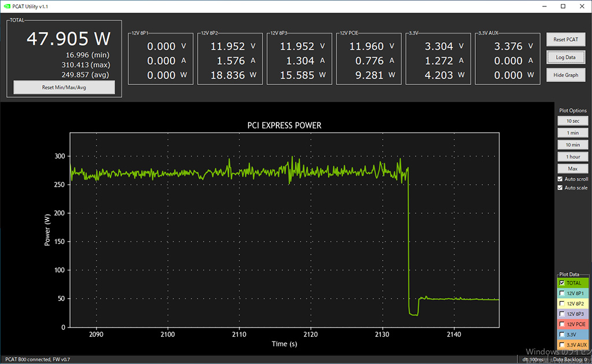Choose the 1 hour plot range
The image size is (592, 364).
click(572, 157)
